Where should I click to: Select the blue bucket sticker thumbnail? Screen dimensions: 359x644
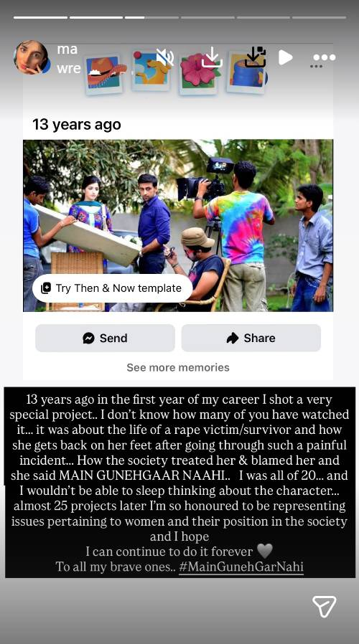(x=246, y=72)
